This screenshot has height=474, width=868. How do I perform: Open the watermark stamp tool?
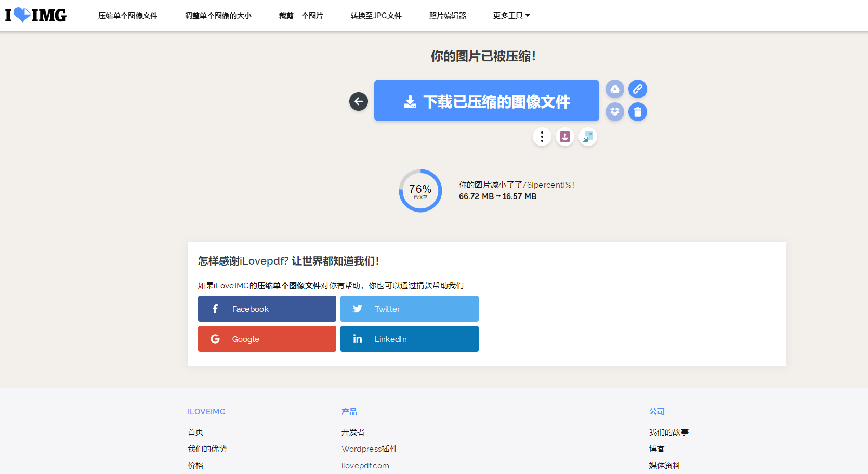click(565, 137)
